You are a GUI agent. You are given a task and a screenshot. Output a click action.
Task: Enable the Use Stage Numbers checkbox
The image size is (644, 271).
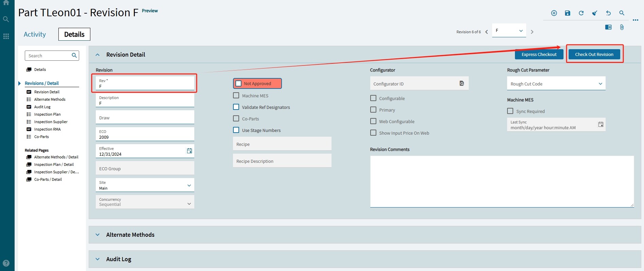click(x=236, y=130)
